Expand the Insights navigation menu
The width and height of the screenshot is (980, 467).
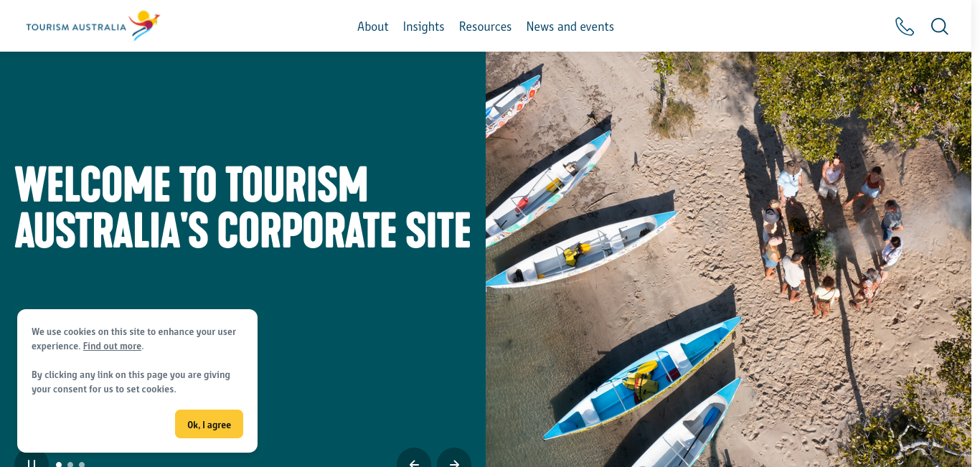tap(423, 27)
